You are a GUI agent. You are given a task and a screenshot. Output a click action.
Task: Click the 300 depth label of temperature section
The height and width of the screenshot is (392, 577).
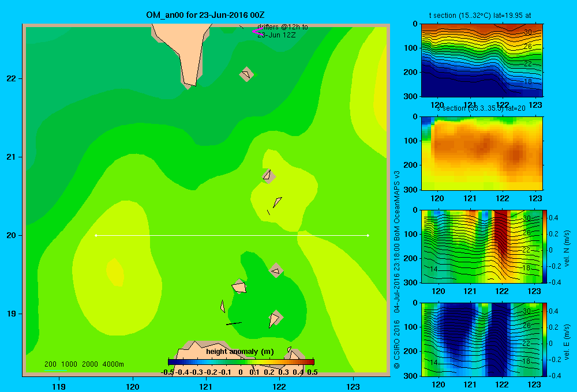coord(411,96)
